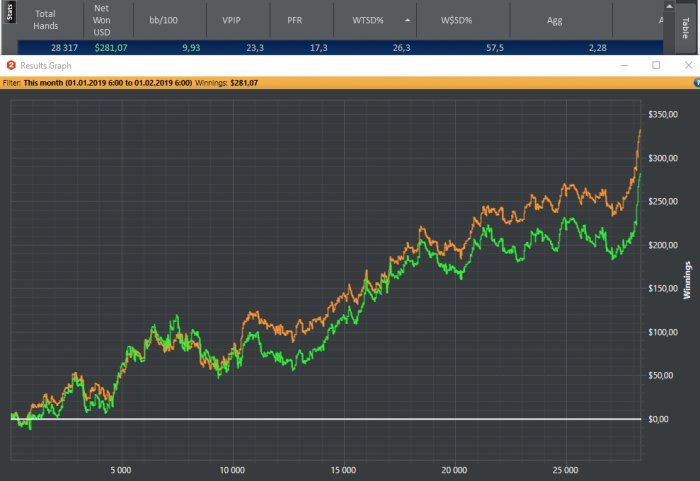Sort by the WTSD% column header

pyautogui.click(x=368, y=20)
